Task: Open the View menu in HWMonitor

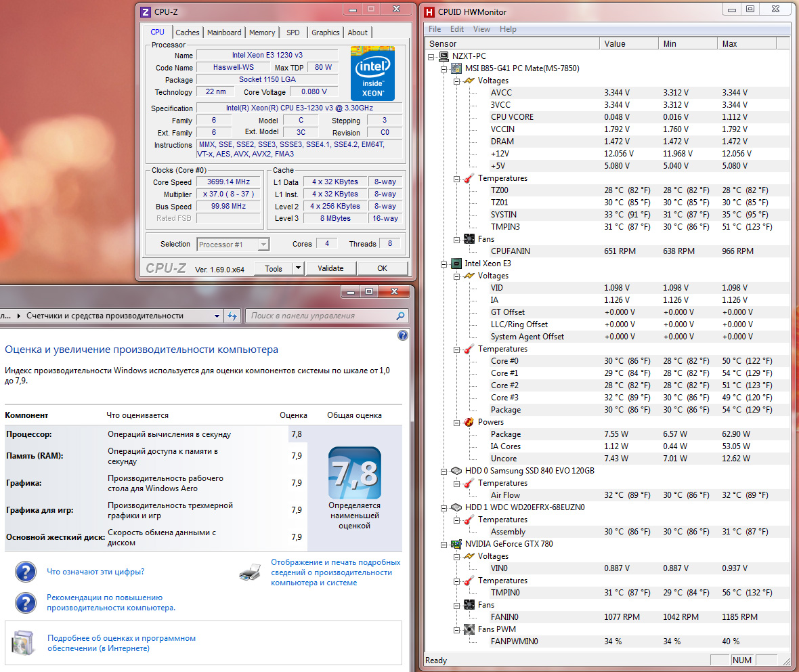Action: [x=481, y=29]
